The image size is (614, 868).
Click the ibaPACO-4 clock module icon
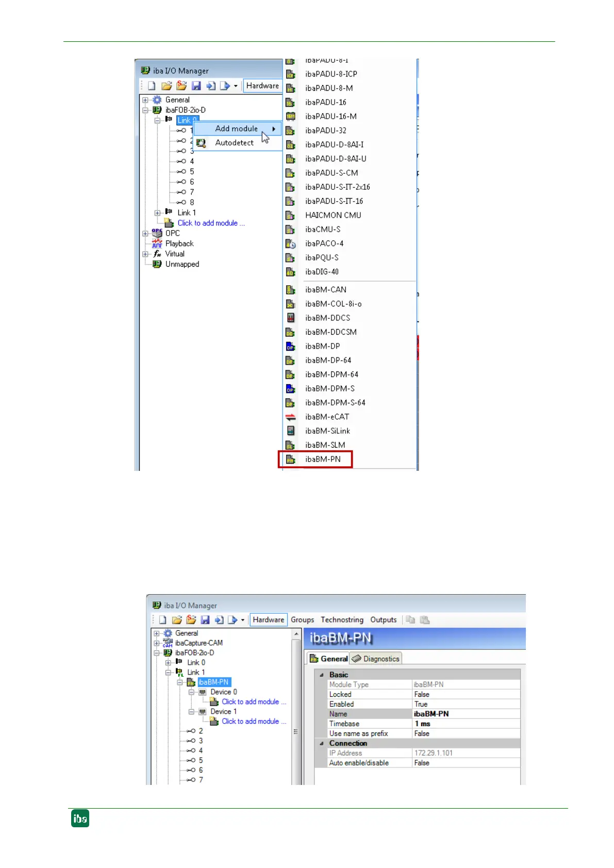click(x=290, y=243)
